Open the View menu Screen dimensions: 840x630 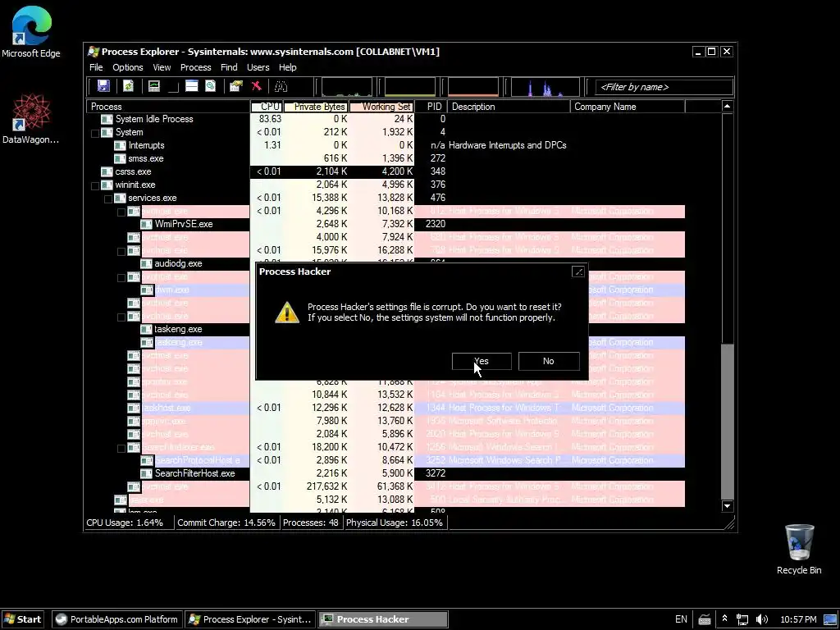click(162, 67)
